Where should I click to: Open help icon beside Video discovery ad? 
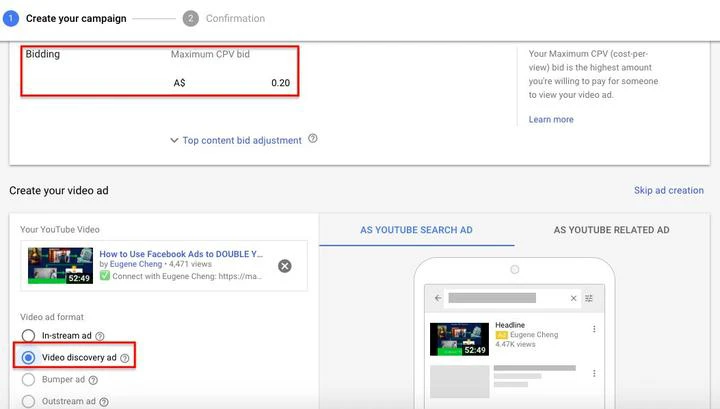[125, 358]
